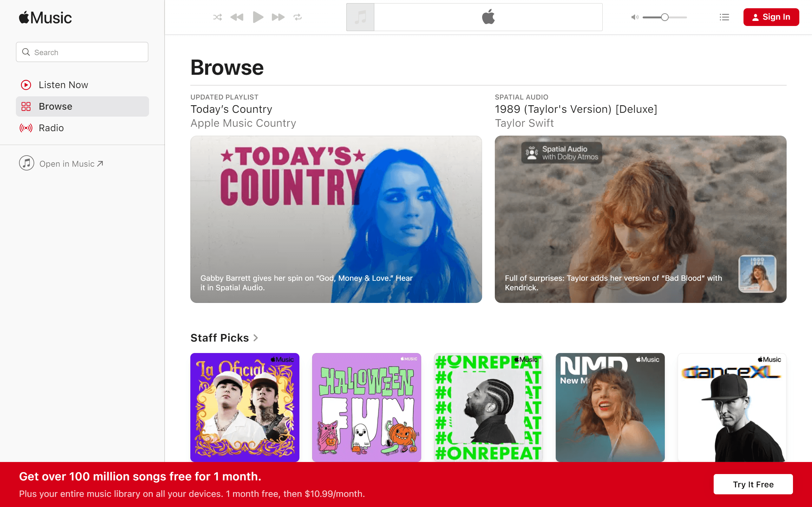Open the Up Next queue list
This screenshot has width=812, height=507.
724,17
